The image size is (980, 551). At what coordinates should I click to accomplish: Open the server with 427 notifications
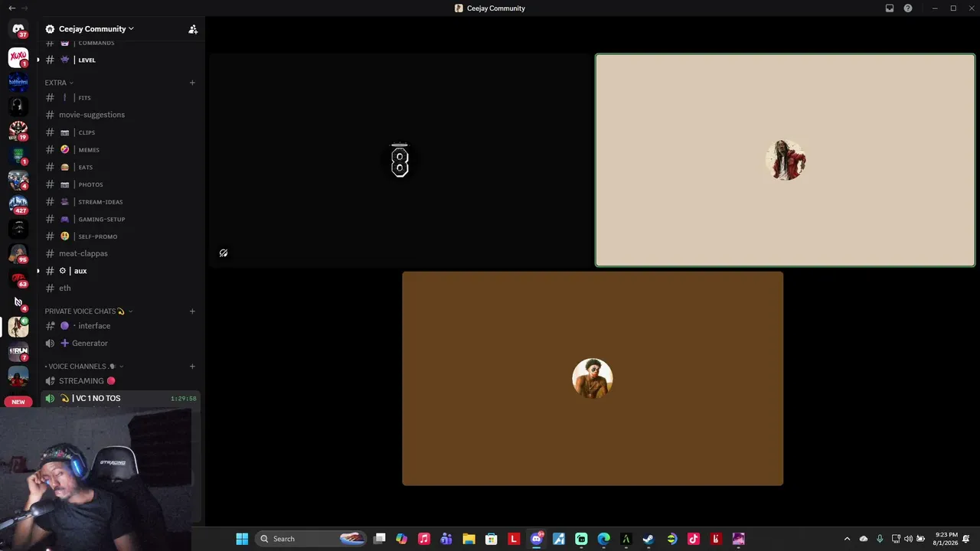18,204
